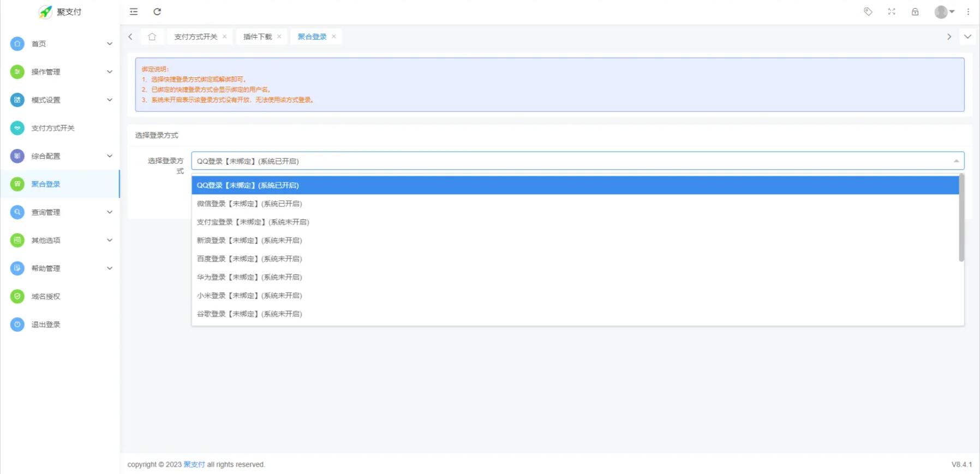
Task: Click 退出登录 in the sidebar
Action: click(46, 325)
